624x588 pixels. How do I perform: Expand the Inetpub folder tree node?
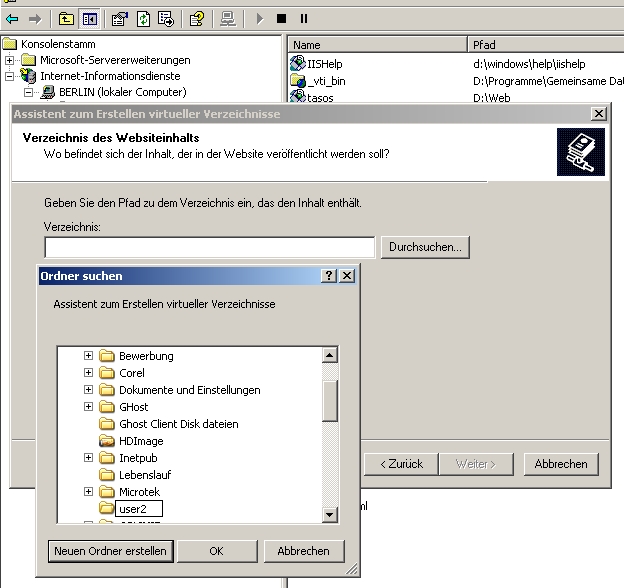click(88, 458)
